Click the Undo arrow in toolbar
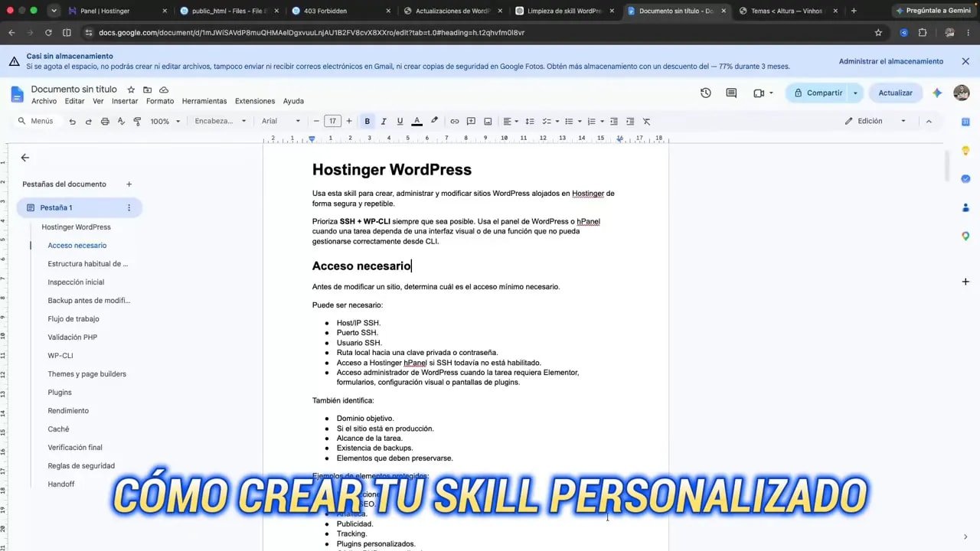 73,121
